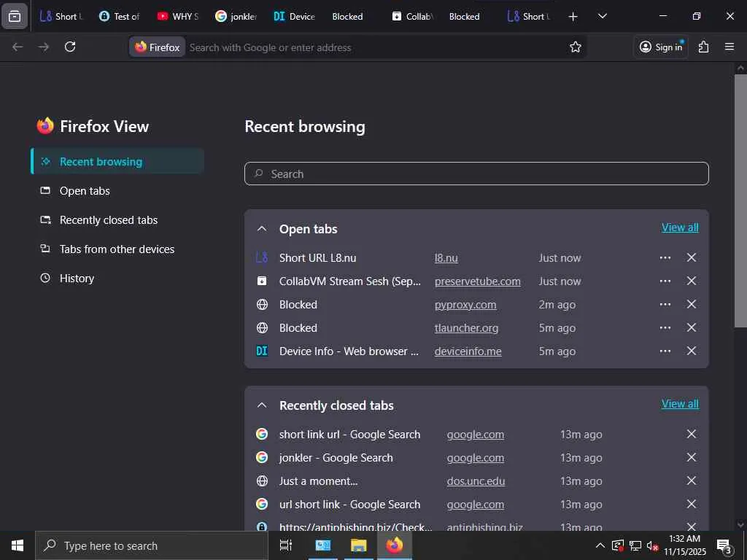
Task: Open the Windows Start menu
Action: point(18,545)
